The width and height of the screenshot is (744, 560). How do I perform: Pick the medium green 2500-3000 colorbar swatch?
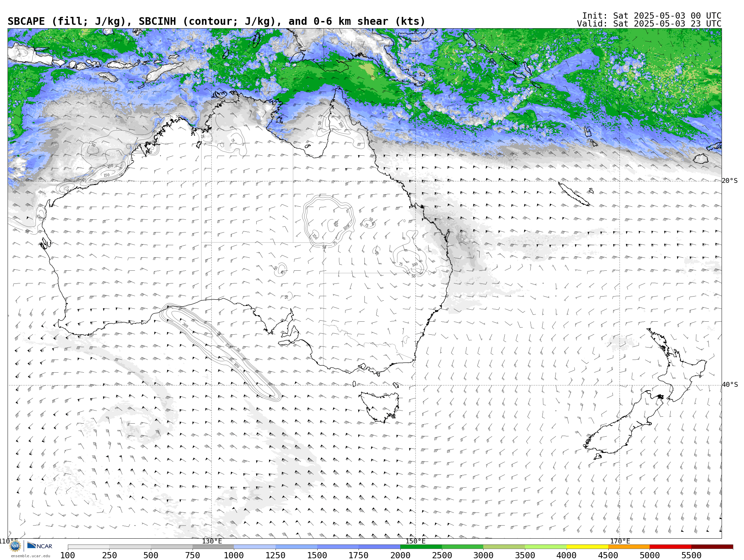(462, 547)
